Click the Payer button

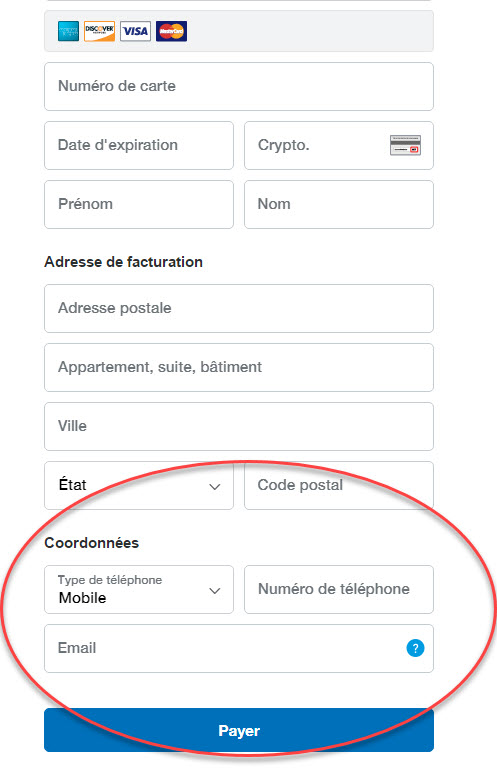[239, 730]
